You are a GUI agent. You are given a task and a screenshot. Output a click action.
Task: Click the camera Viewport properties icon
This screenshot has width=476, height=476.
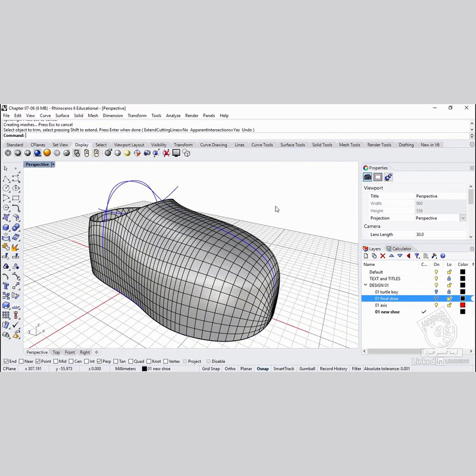tap(368, 177)
